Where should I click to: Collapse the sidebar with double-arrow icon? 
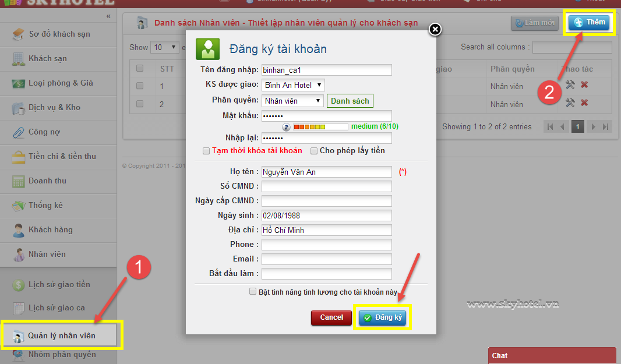108,16
